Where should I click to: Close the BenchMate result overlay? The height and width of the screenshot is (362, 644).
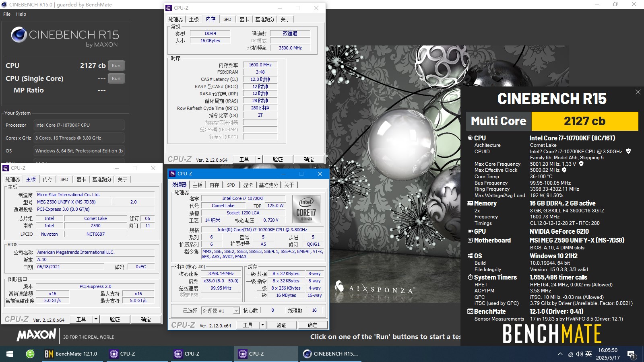[x=638, y=92]
